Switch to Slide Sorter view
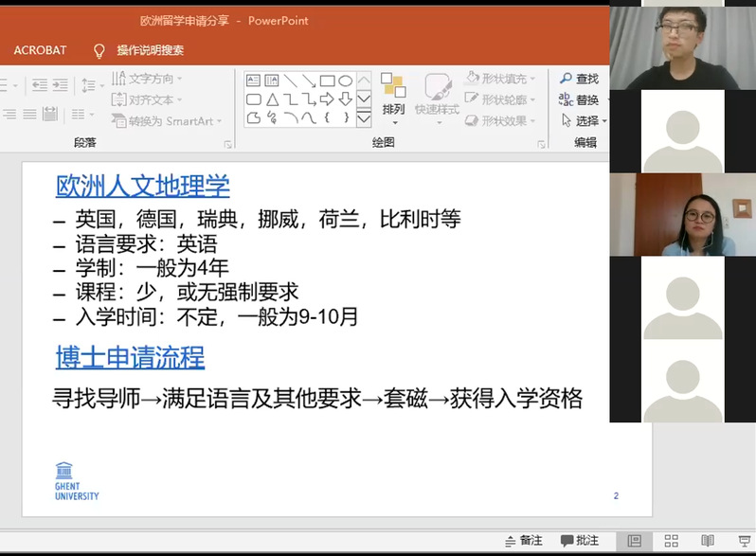This screenshot has height=556, width=756. click(669, 541)
